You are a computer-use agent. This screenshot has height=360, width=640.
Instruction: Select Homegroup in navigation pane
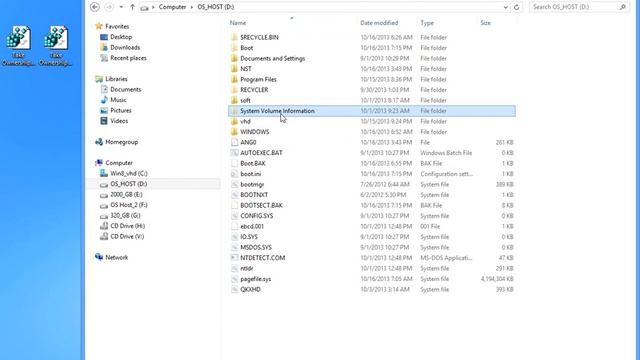[121, 142]
